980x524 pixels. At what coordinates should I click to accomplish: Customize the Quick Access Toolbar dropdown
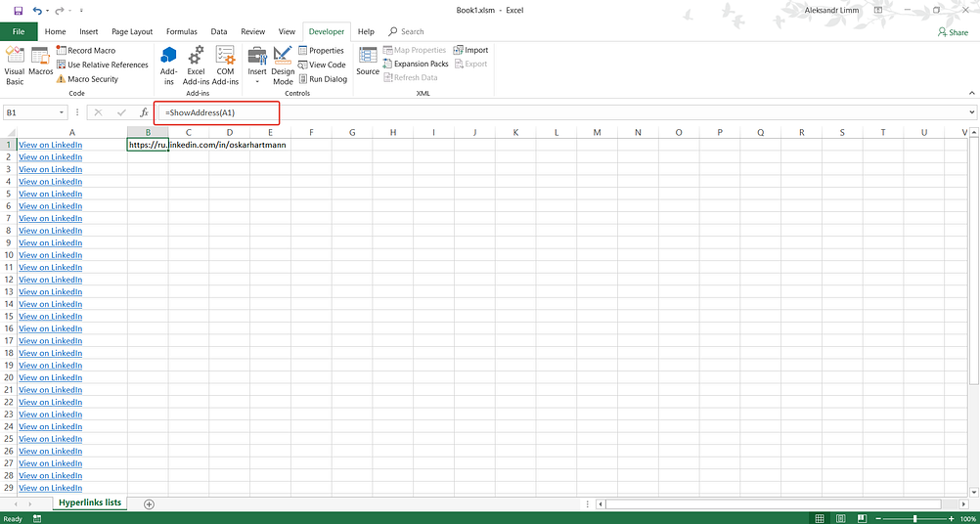click(82, 11)
